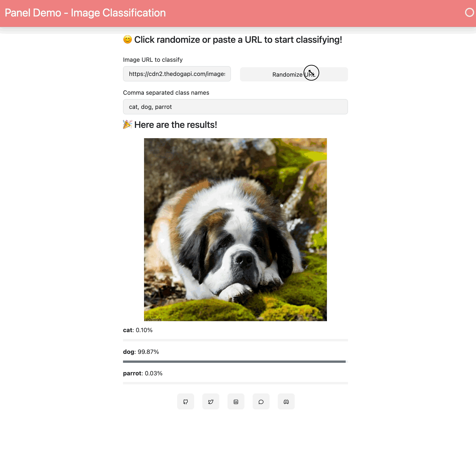The image size is (476, 452).
Task: Click the 'cat: 0.10%' result label
Action: point(138,330)
